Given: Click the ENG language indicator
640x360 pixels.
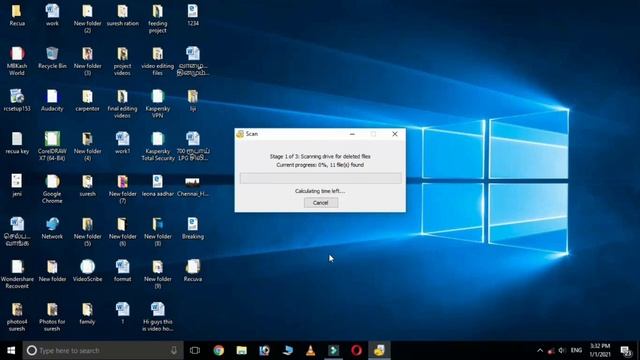Looking at the screenshot, I should coord(576,350).
